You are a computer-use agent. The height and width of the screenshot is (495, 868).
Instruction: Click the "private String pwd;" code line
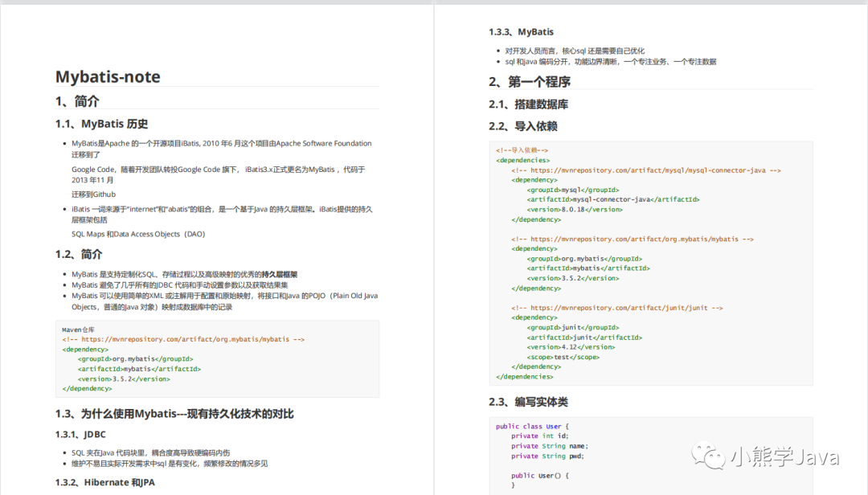(547, 456)
